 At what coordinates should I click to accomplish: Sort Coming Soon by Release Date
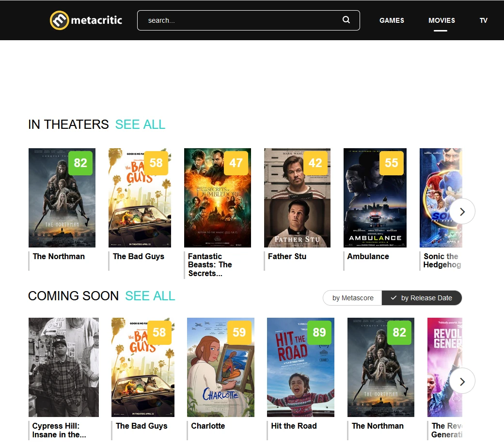tap(422, 298)
